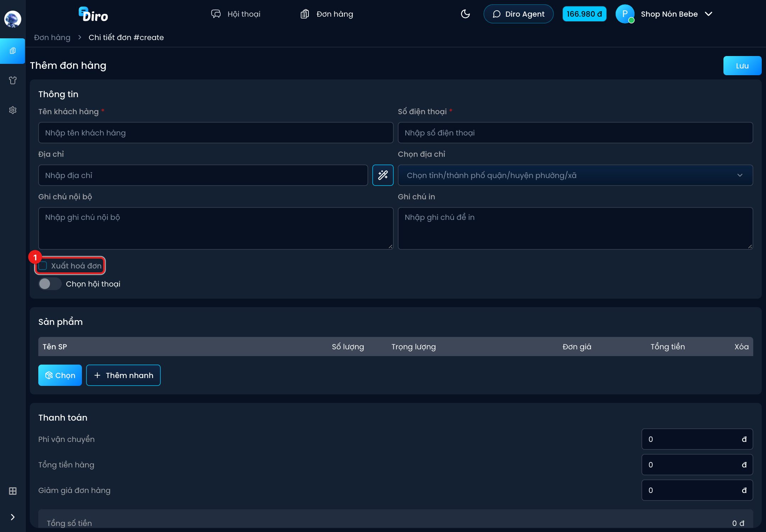This screenshot has width=766, height=532.
Task: Click the Chọn product button
Action: (60, 375)
